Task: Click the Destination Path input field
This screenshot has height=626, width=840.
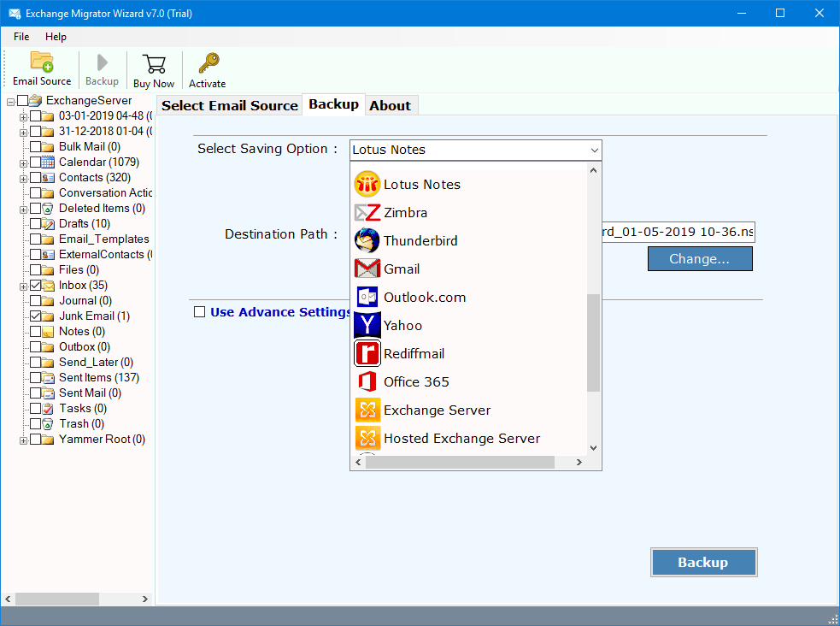Action: coord(678,232)
